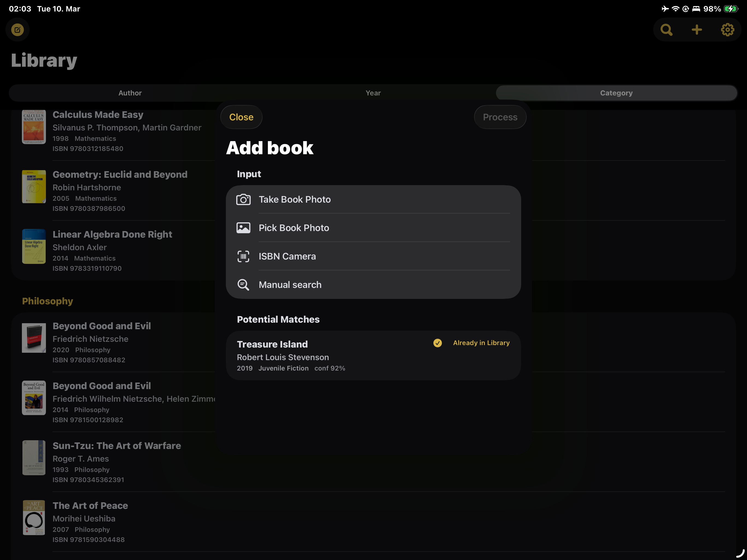Open settings gear icon
The width and height of the screenshot is (747, 560).
click(x=727, y=30)
